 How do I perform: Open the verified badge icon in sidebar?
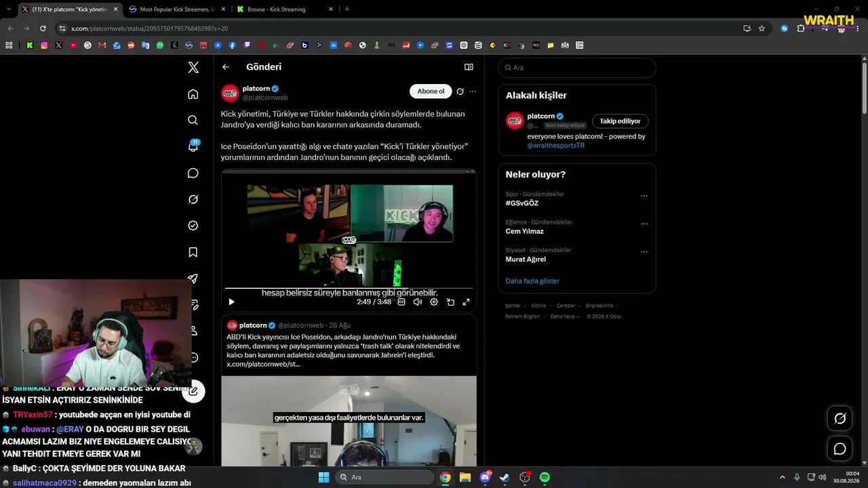193,226
